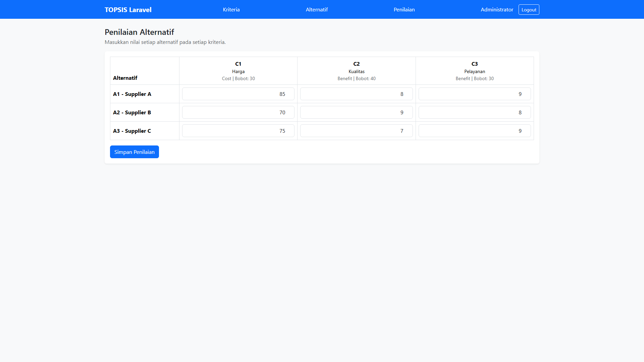644x362 pixels.
Task: Focus Supplier C Kualitas input with 7
Action: (356, 131)
